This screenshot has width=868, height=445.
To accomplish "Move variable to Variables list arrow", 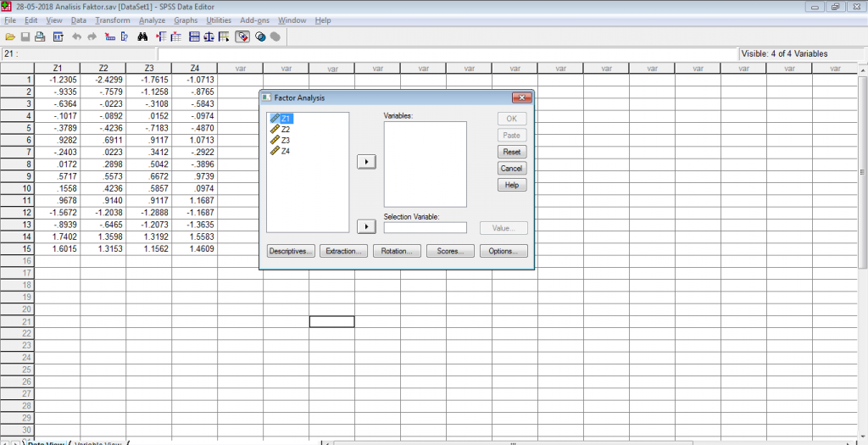I will 366,161.
